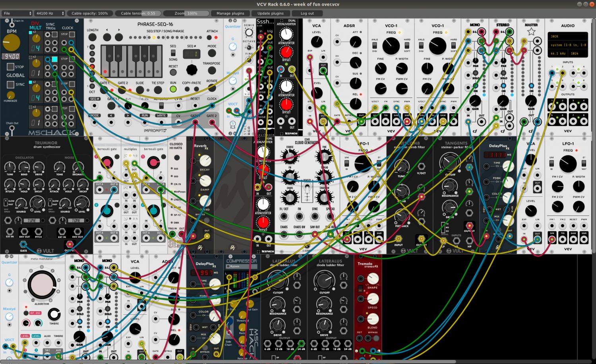Click the TRANSPOSE button on PHRASE-SEQ-16
This screenshot has height=364, width=596.
(x=212, y=70)
